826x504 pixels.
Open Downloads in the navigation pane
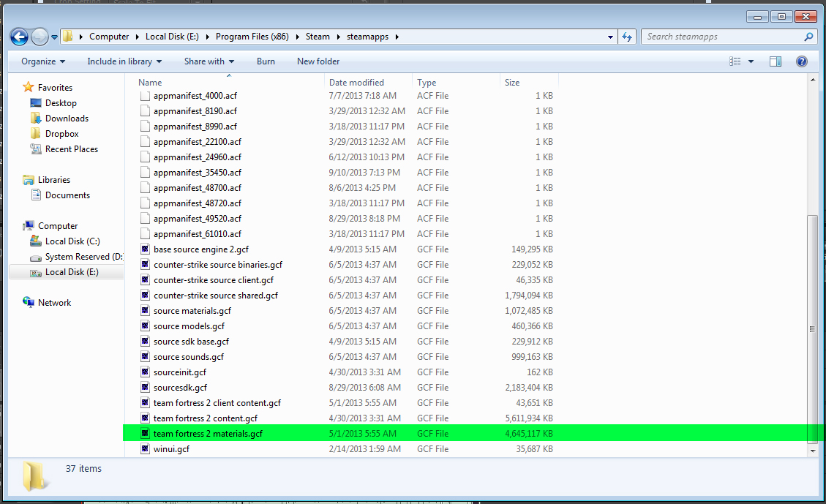pos(67,119)
